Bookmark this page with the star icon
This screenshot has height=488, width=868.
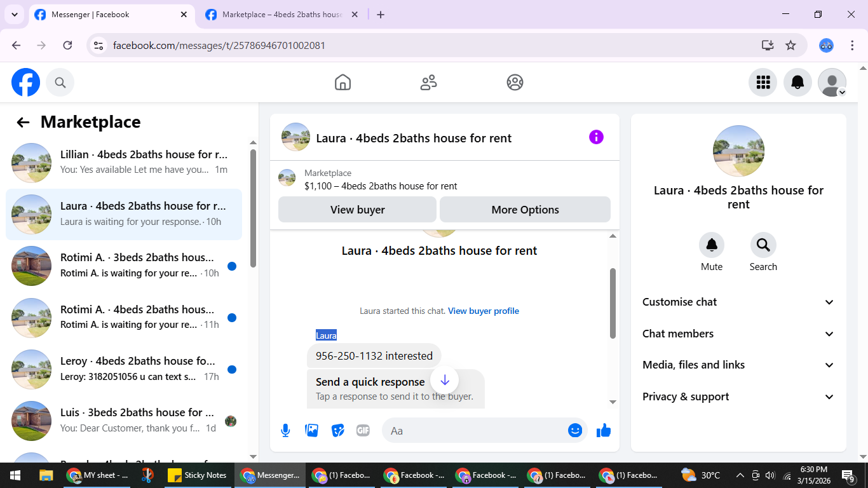click(x=790, y=45)
